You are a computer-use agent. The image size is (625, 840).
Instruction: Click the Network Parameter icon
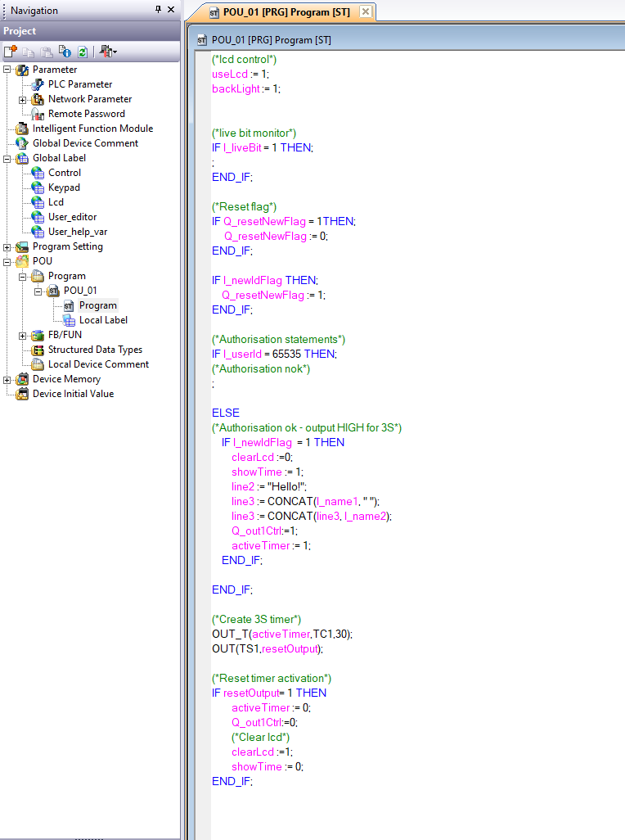click(38, 99)
